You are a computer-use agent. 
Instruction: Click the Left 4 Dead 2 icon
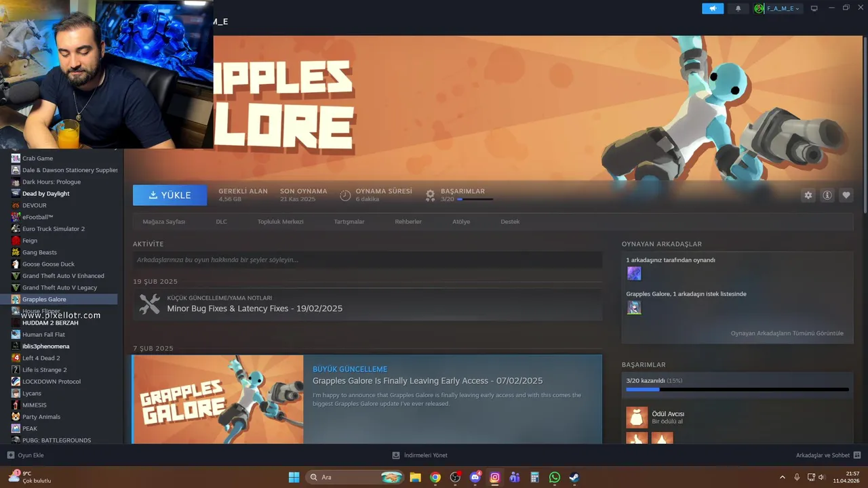16,358
